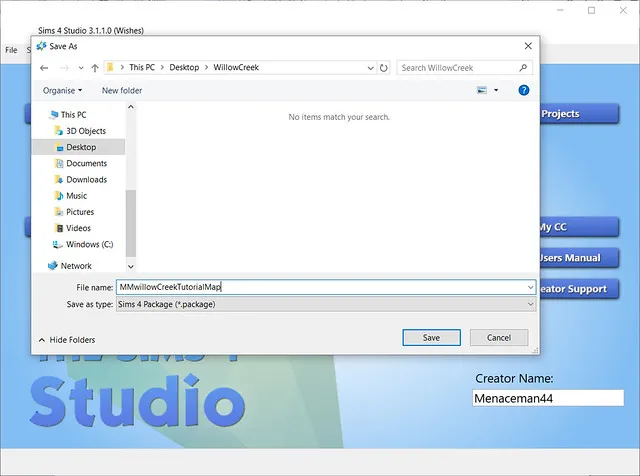Open the Music folder
The height and width of the screenshot is (476, 640).
(76, 196)
